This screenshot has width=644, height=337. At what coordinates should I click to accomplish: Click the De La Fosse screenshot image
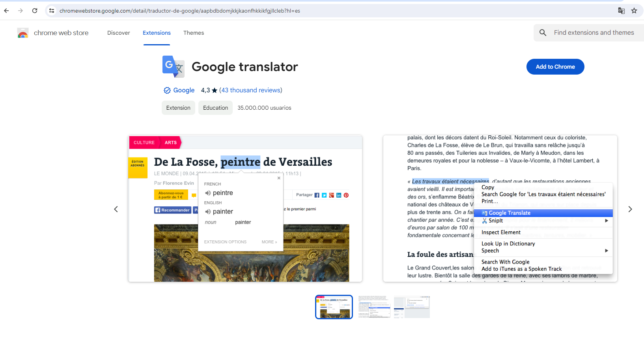click(x=245, y=209)
